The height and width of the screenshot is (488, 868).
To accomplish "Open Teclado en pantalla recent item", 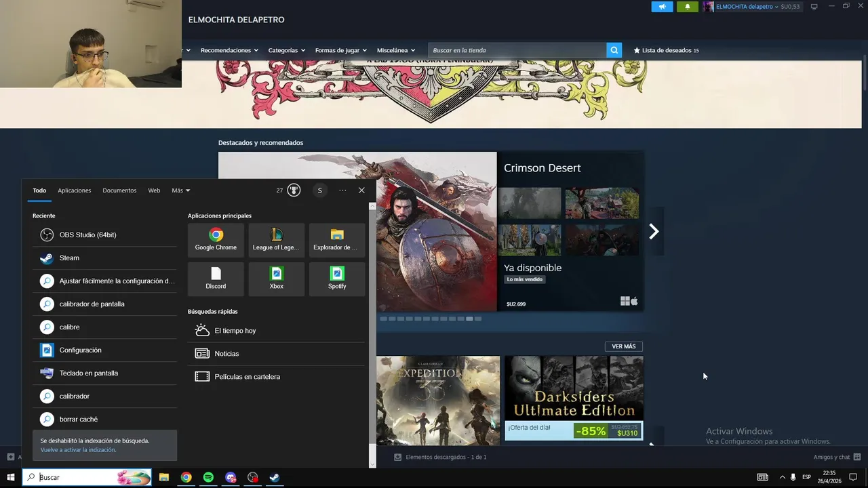I will [x=104, y=373].
